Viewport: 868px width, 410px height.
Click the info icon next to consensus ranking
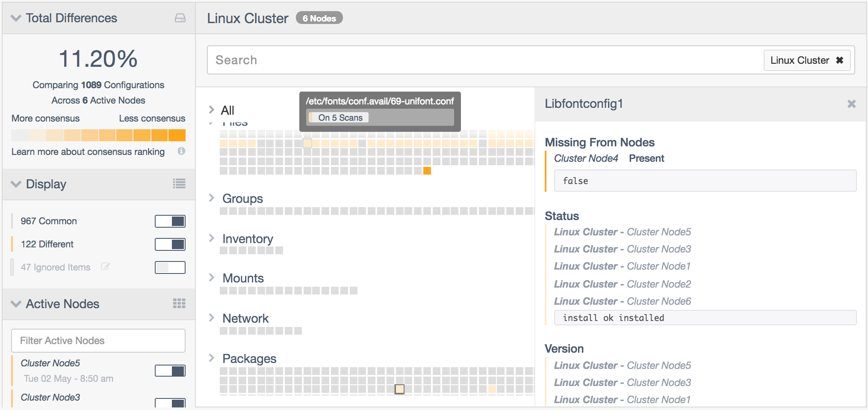click(x=181, y=151)
